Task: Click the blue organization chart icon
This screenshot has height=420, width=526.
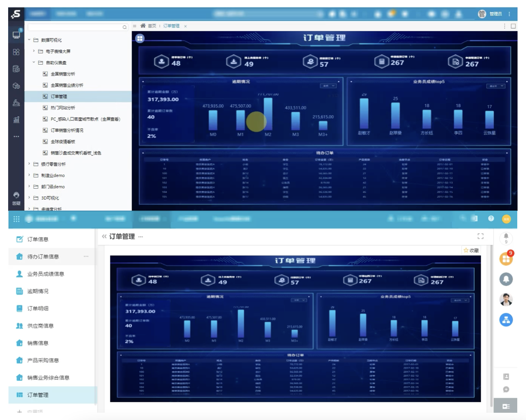Action: click(x=506, y=320)
